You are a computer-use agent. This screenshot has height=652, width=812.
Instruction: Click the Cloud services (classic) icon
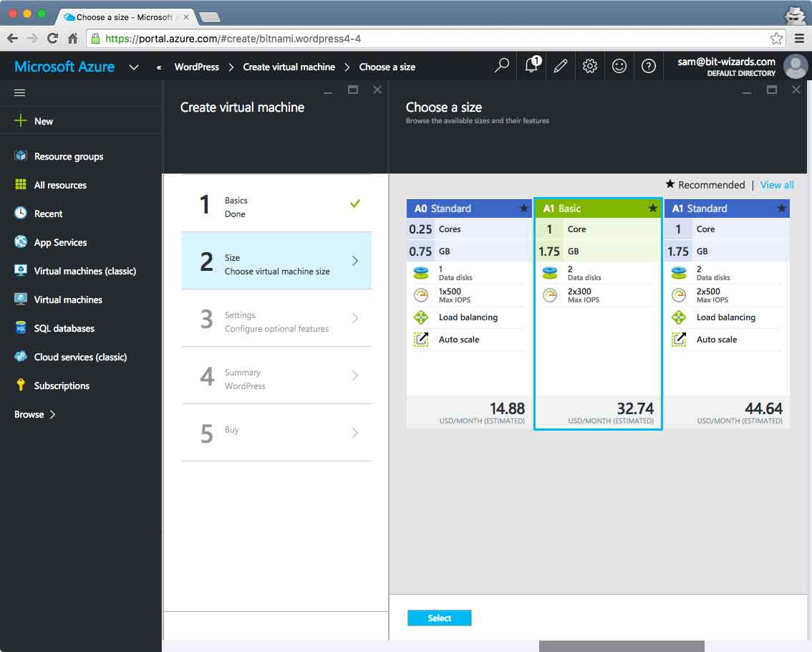21,356
